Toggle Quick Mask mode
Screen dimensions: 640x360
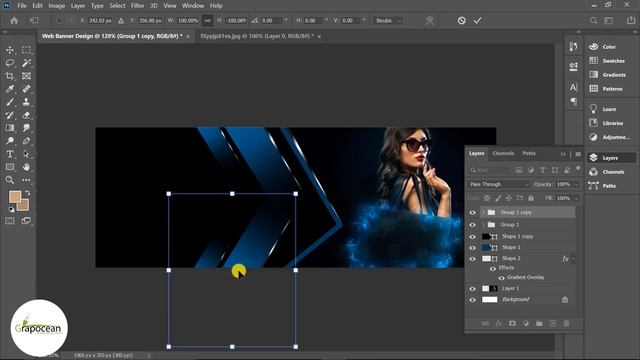(x=10, y=221)
